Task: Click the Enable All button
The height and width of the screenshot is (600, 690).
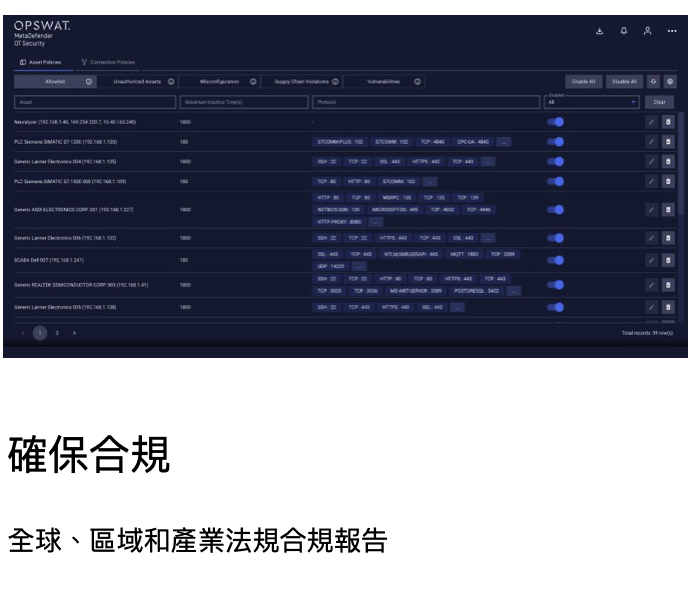Action: coord(584,81)
